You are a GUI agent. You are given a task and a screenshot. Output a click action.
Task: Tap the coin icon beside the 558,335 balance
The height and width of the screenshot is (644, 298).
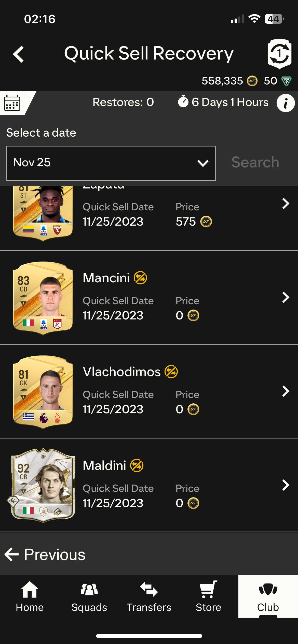pyautogui.click(x=252, y=81)
